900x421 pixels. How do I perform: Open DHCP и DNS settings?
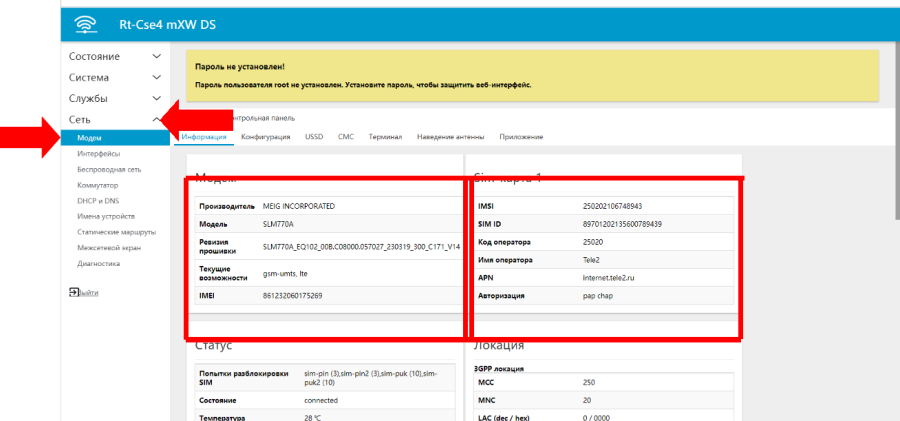(98, 201)
